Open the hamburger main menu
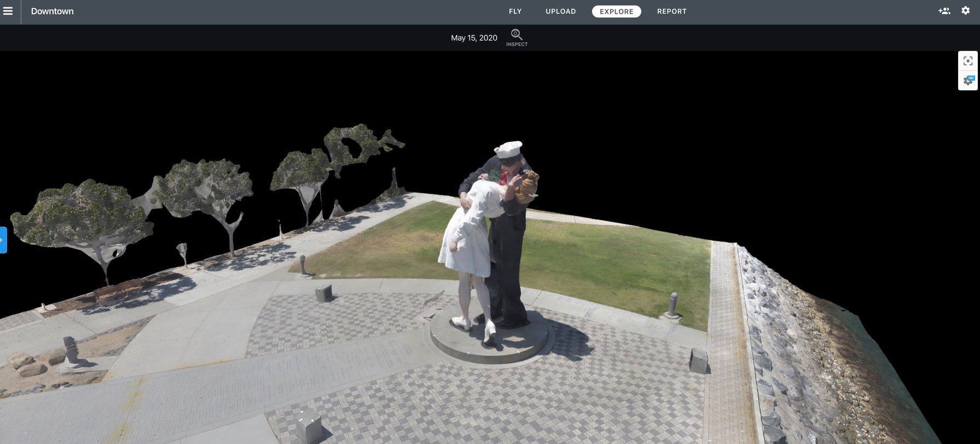The image size is (980, 444). 8,11
